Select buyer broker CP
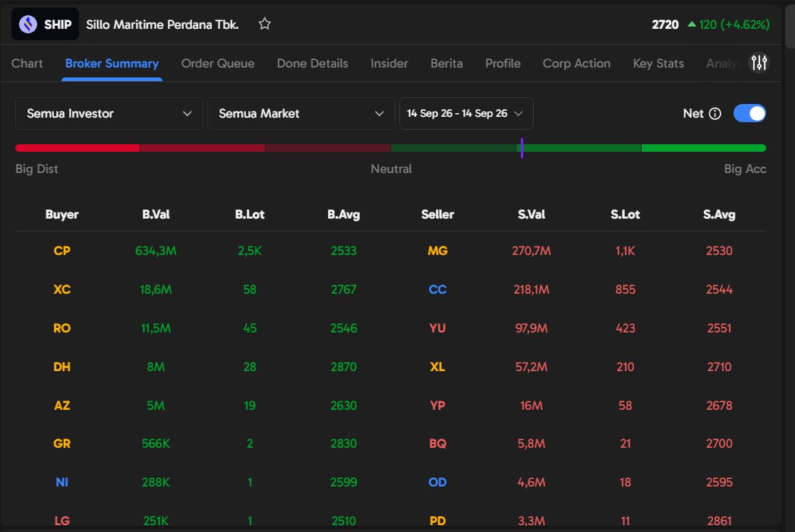Image resolution: width=795 pixels, height=532 pixels. click(62, 250)
